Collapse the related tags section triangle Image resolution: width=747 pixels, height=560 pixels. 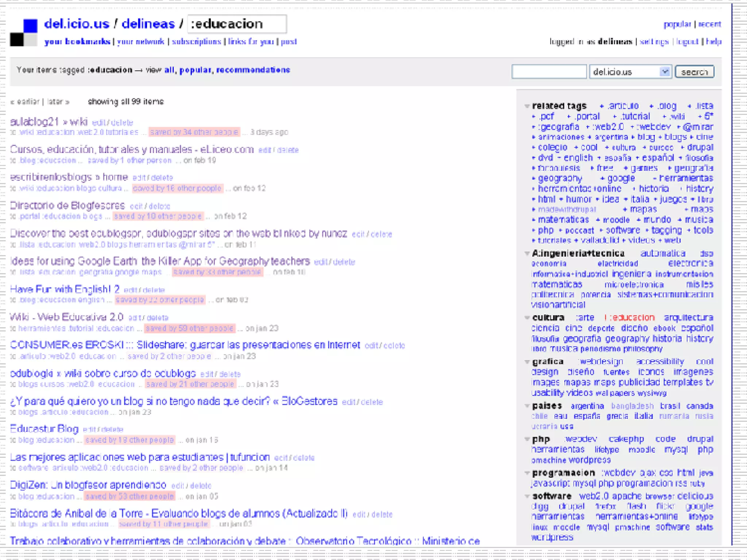(527, 106)
